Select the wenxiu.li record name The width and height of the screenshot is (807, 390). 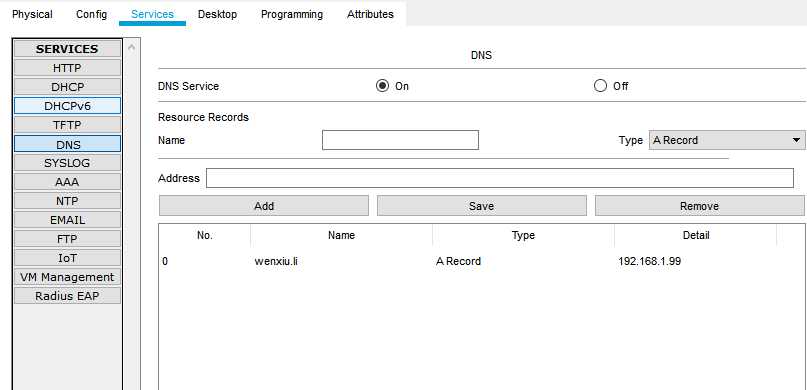pos(276,261)
